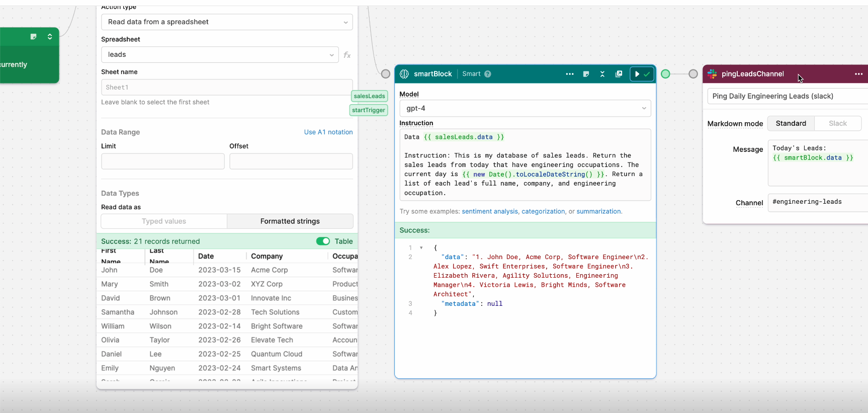Collapse the JSON result disclosure triangle
The image size is (868, 413).
[421, 247]
